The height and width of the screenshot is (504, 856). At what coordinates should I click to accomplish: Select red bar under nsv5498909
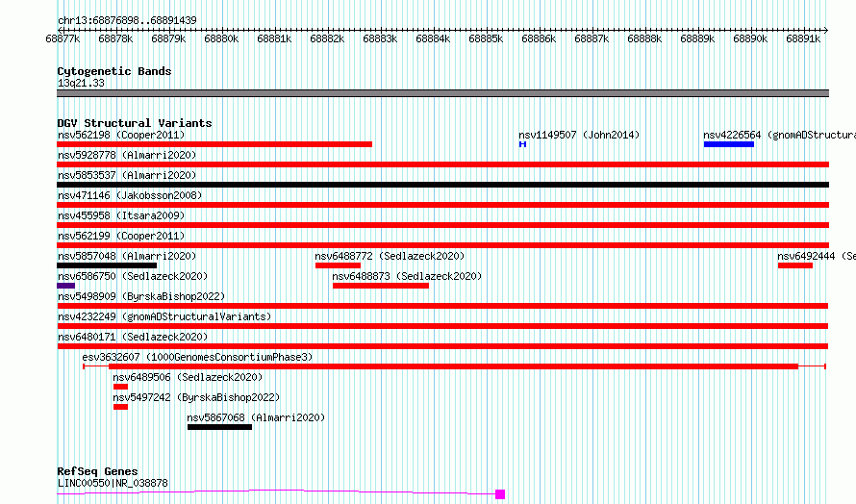pyautogui.click(x=442, y=306)
